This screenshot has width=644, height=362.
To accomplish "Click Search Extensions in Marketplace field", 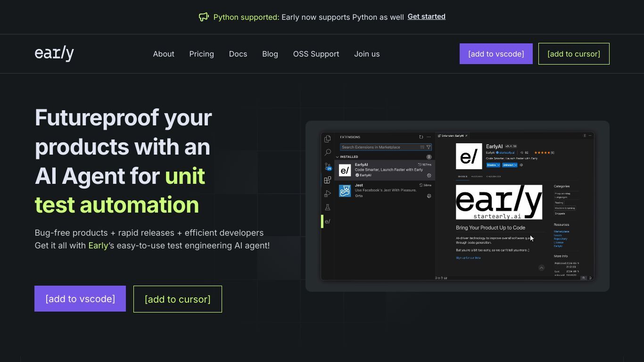I will [386, 147].
